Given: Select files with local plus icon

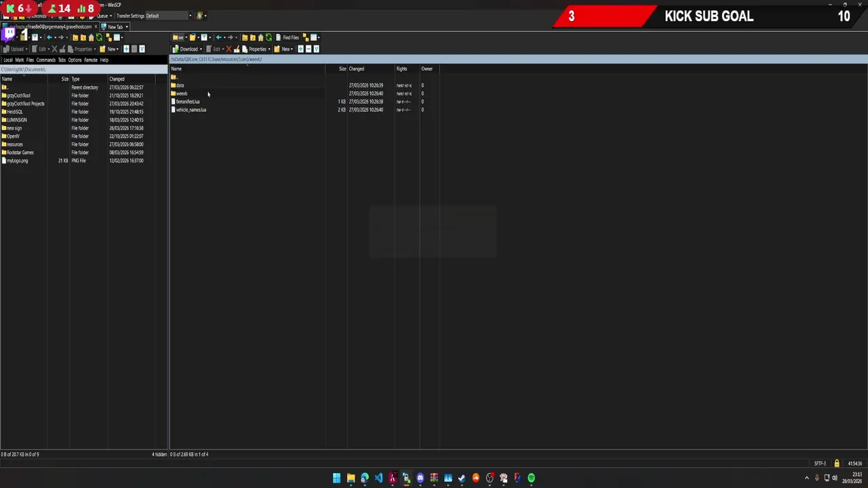Looking at the screenshot, I should tap(126, 49).
